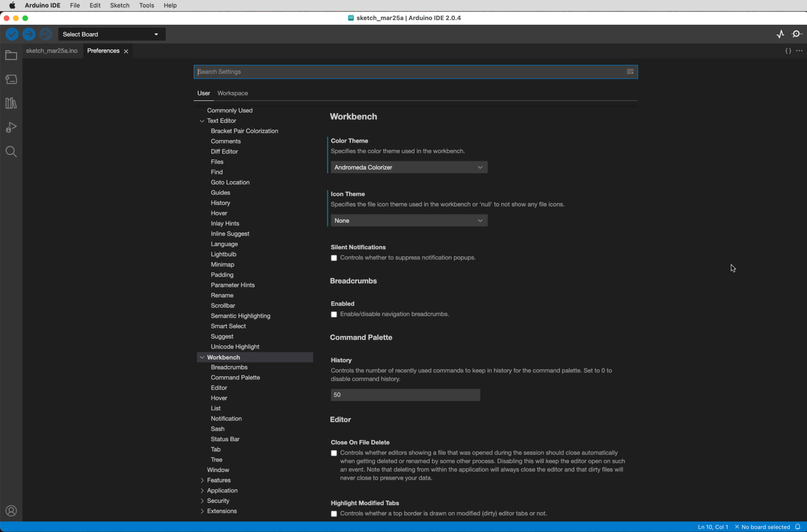Upload the sketch with the arrow toolbar icon
This screenshot has height=532, width=807.
pos(29,34)
